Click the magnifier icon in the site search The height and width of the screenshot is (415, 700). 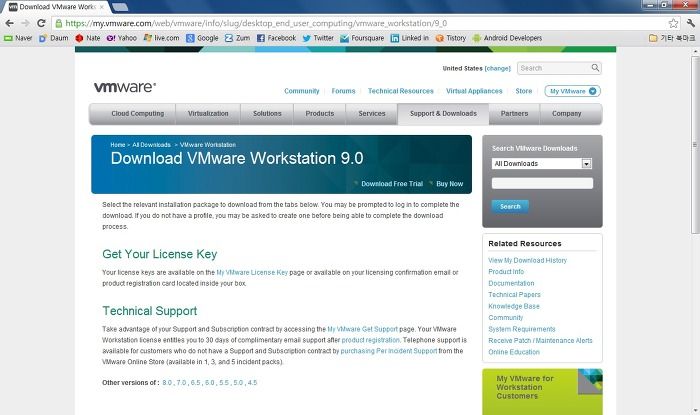click(x=595, y=68)
